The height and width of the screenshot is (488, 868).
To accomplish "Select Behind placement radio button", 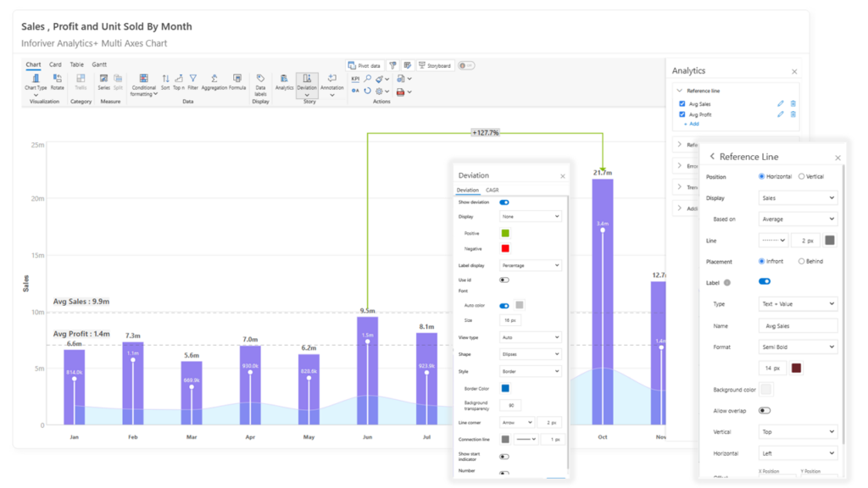I will 802,261.
